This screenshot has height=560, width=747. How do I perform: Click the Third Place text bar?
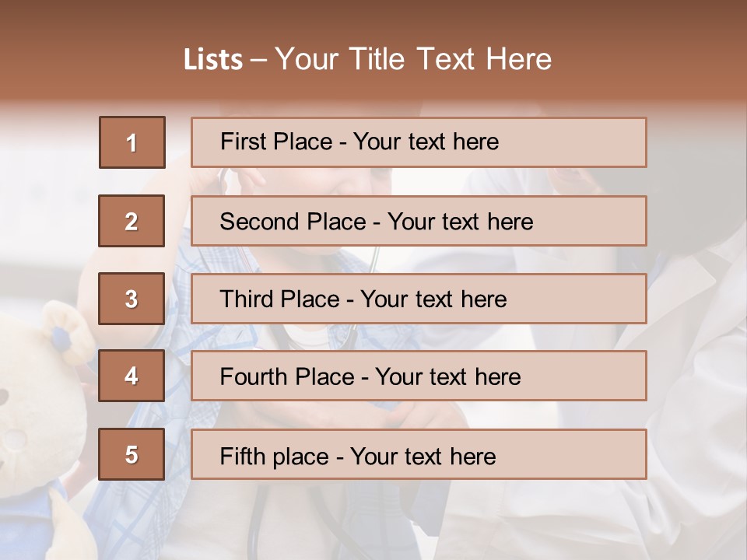(419, 299)
